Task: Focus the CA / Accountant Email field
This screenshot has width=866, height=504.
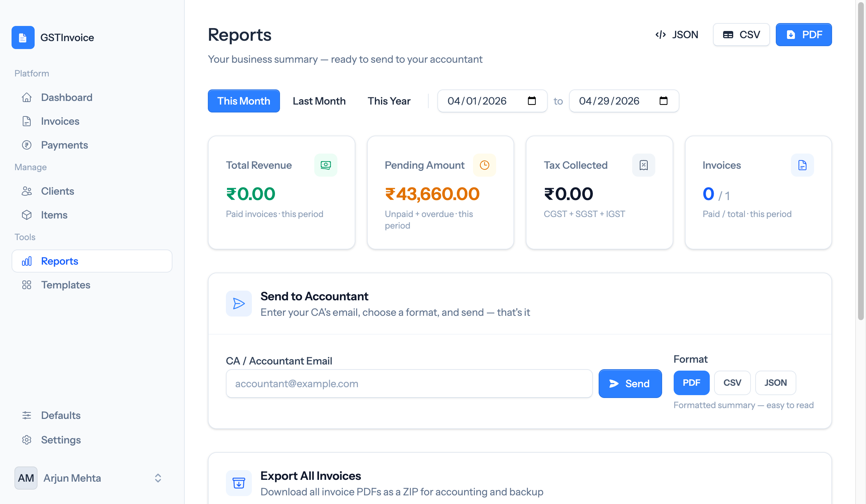Action: click(409, 384)
